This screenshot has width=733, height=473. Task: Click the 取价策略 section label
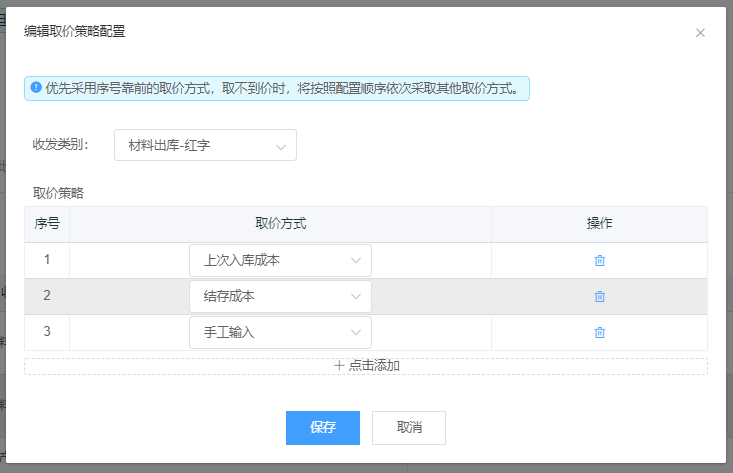point(58,193)
